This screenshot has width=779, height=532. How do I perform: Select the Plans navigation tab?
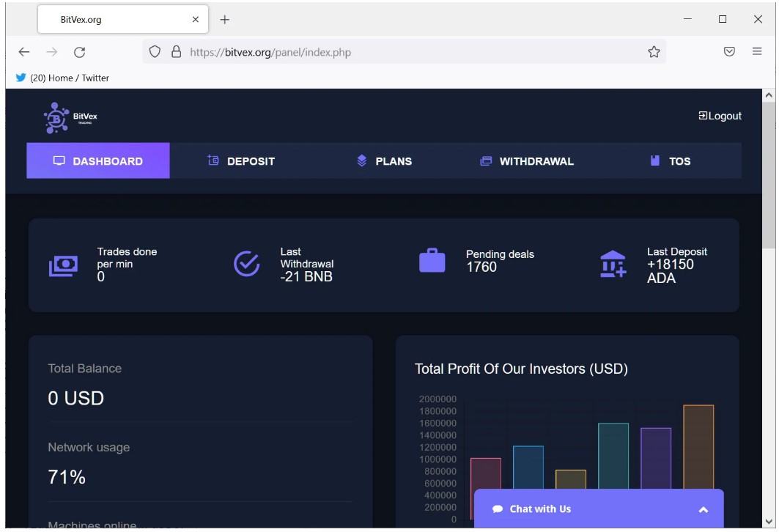click(384, 161)
